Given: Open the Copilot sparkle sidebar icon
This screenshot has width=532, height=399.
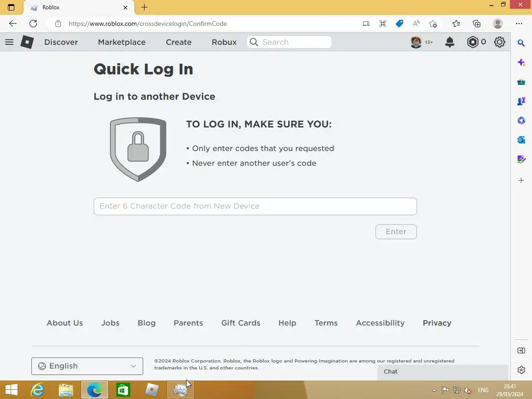Looking at the screenshot, I should click(x=521, y=63).
